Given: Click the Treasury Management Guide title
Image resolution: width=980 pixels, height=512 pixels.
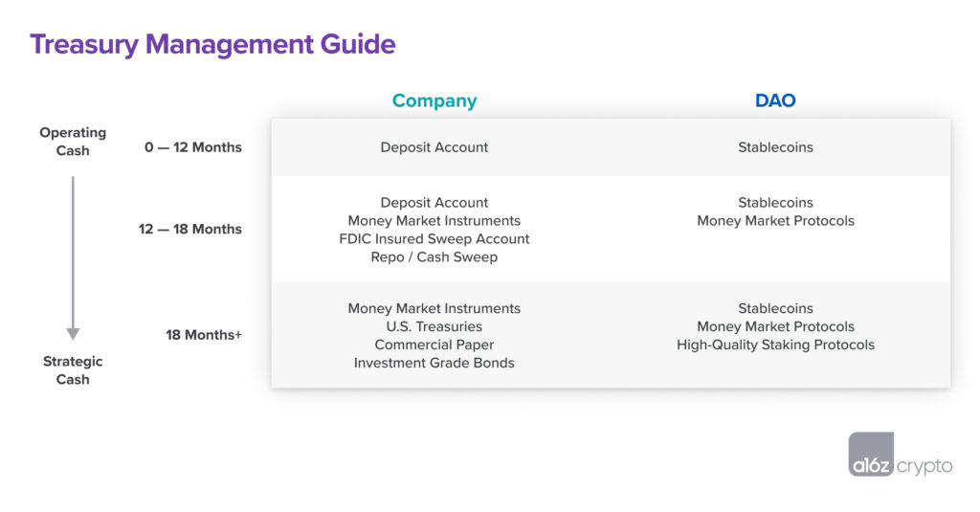Looking at the screenshot, I should [212, 44].
